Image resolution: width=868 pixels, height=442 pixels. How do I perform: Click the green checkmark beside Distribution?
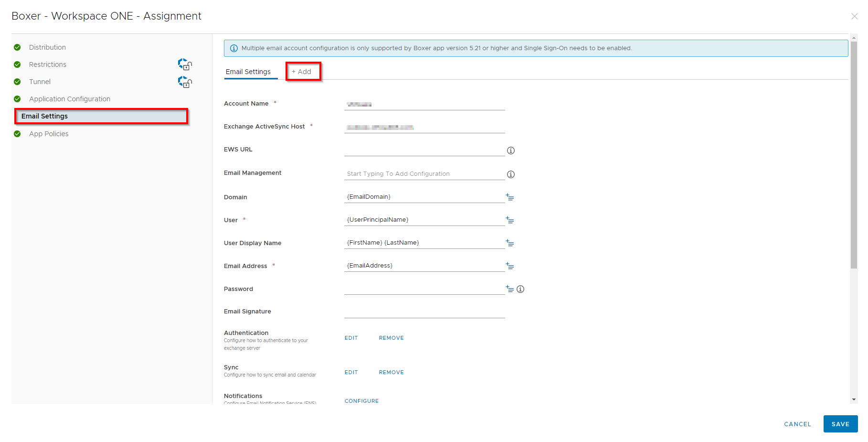[18, 47]
